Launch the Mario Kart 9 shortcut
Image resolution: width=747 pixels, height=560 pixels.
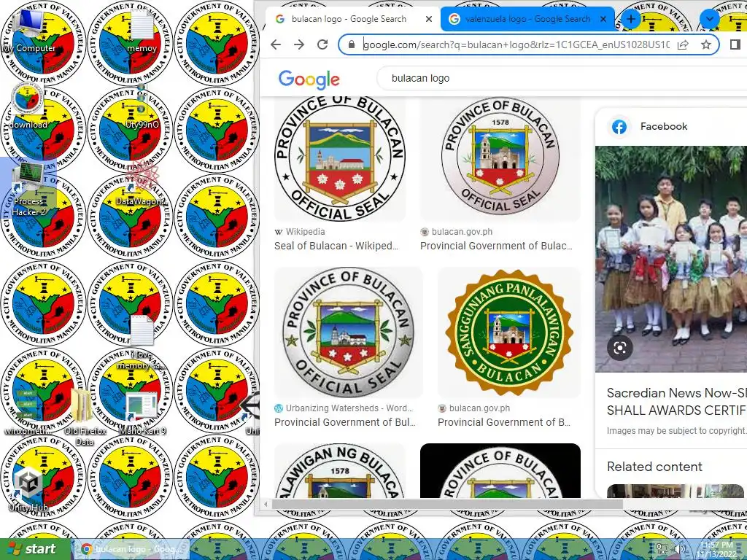point(142,413)
